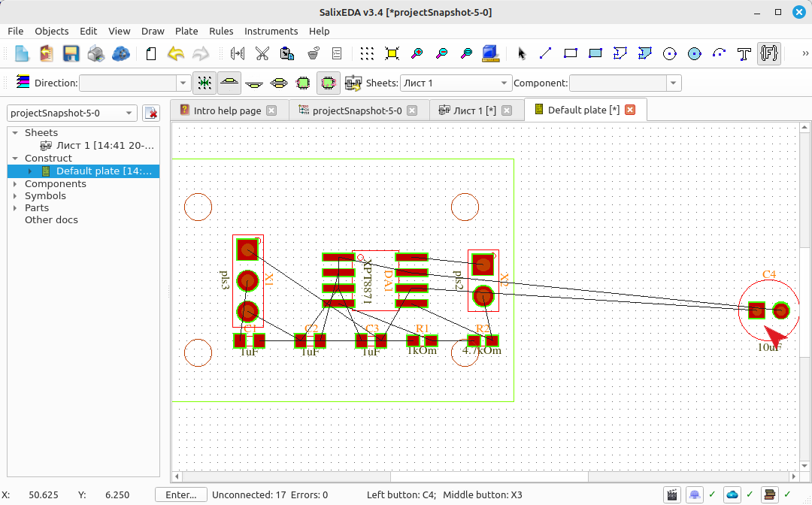Screen dimensions: 812x505
Task: Paste from clipboard using the paste icon
Action: (x=287, y=53)
